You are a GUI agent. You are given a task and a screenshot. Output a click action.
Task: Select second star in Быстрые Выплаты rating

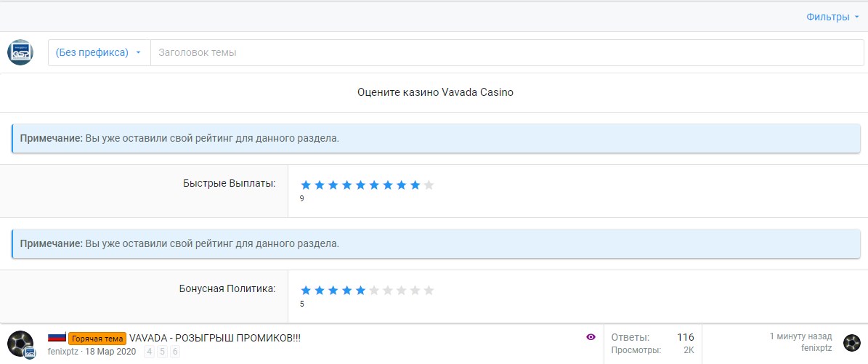point(320,185)
